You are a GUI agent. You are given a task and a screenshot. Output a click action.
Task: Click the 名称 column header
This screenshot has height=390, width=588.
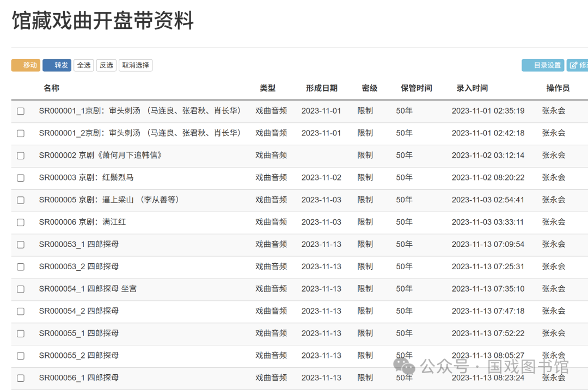51,88
